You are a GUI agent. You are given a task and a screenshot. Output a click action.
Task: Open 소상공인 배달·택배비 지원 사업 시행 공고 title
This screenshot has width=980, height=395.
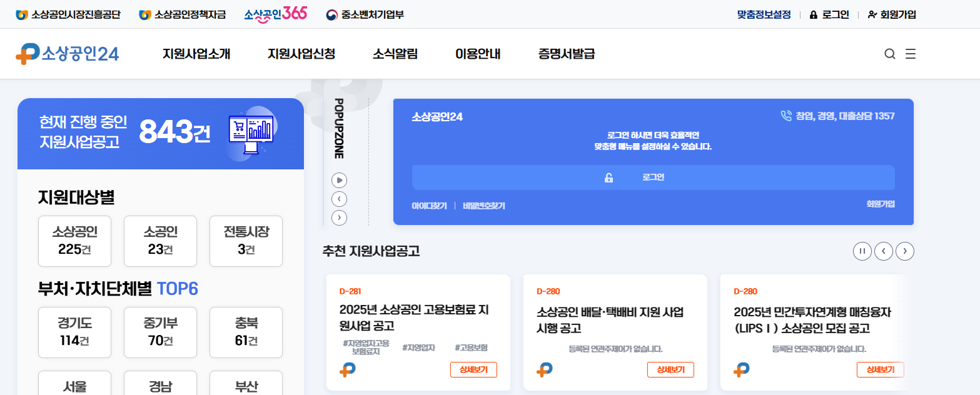(610, 320)
